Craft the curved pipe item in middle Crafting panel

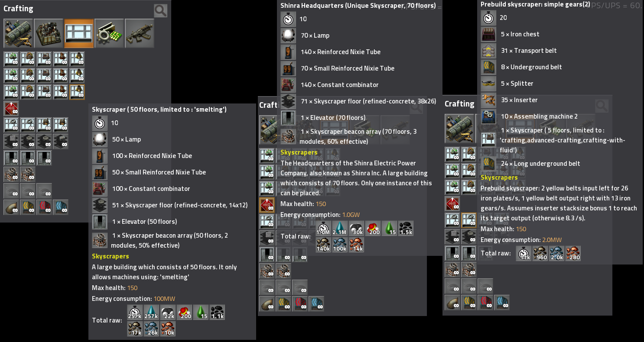267,304
